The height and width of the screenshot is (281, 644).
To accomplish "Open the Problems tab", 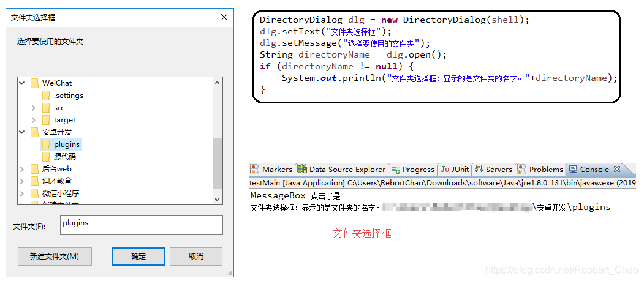I will 541,169.
